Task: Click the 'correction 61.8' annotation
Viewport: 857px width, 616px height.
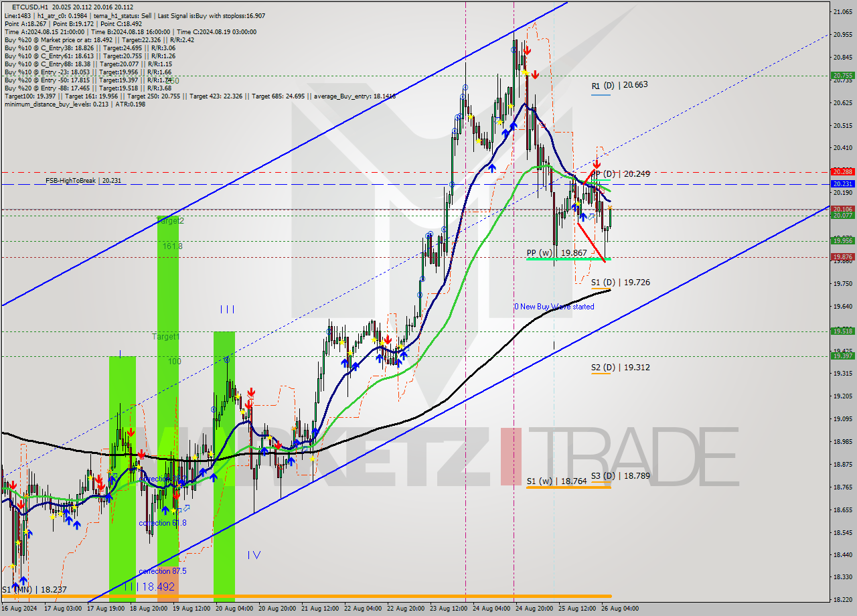Action: 162,523
